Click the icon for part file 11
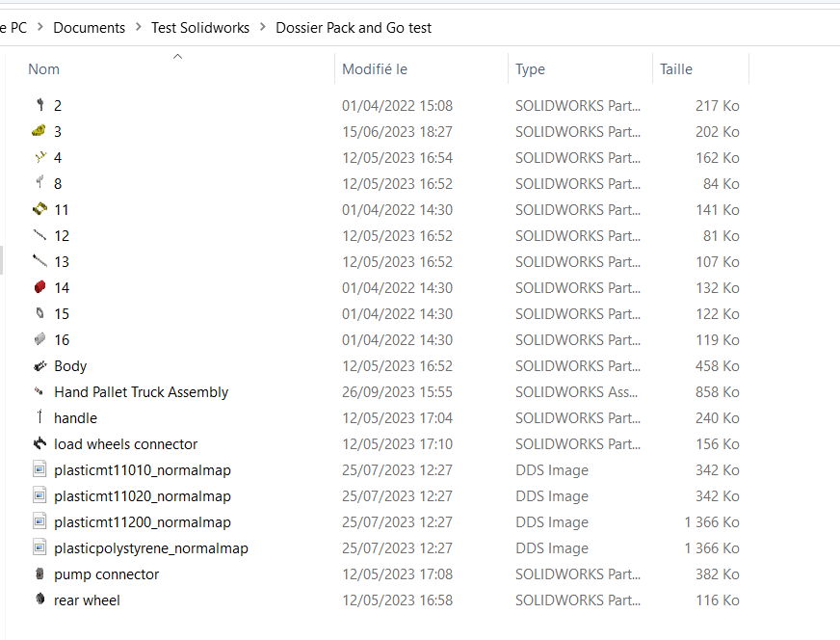The image size is (840, 640). click(x=39, y=209)
